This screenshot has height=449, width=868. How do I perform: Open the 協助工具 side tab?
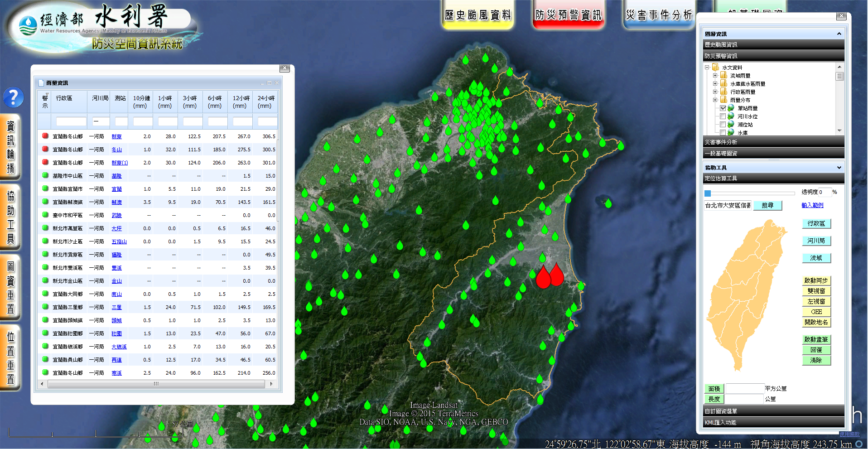[10, 217]
